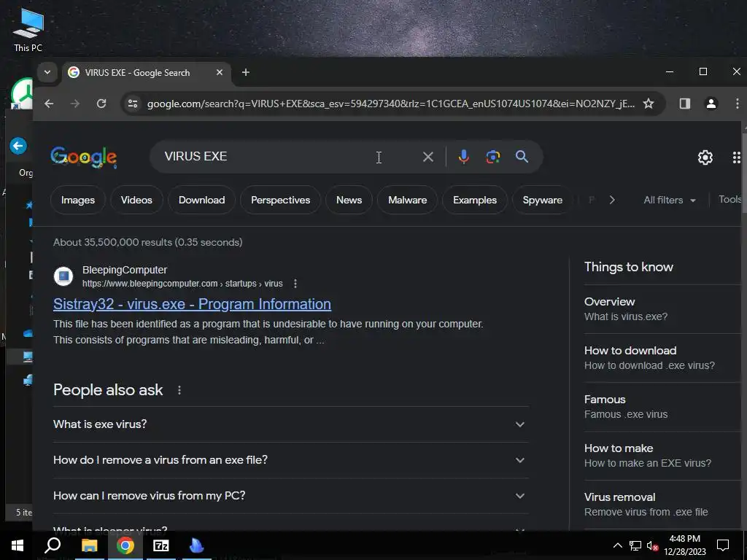Expand "How can I remove virus from my PC?"
The image size is (747, 560).
[290, 496]
